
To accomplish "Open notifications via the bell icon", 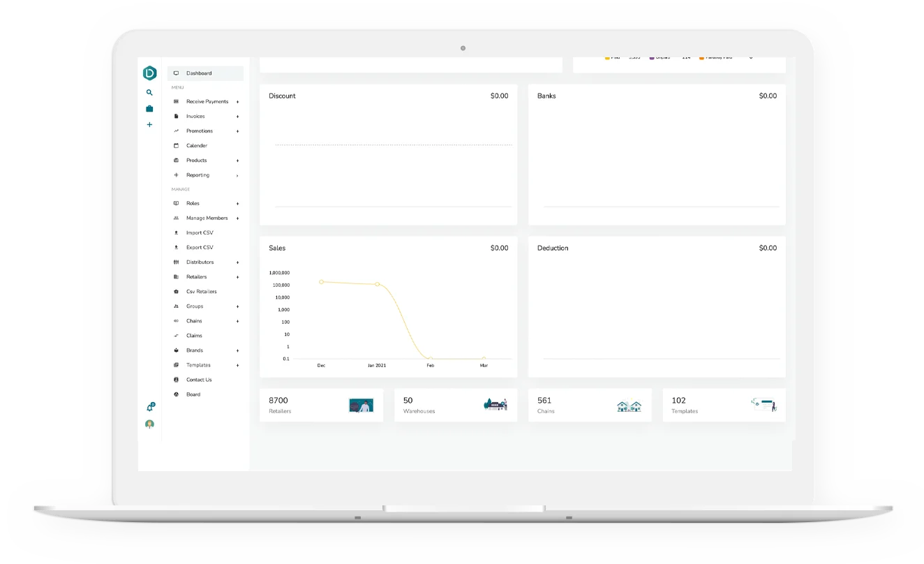I will [149, 407].
